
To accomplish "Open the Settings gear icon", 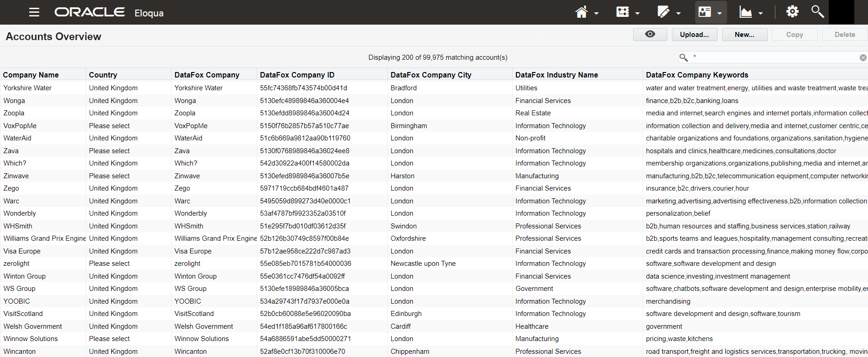I will point(793,11).
